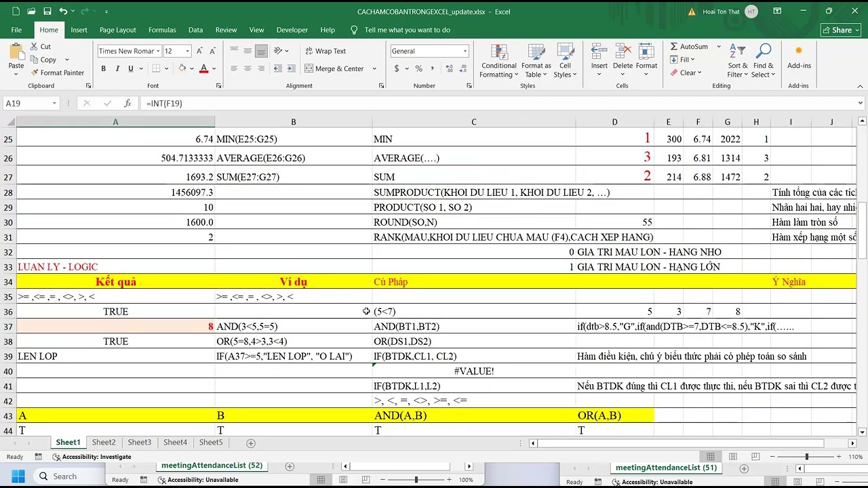Add a new sheet with plus icon

coord(251,443)
